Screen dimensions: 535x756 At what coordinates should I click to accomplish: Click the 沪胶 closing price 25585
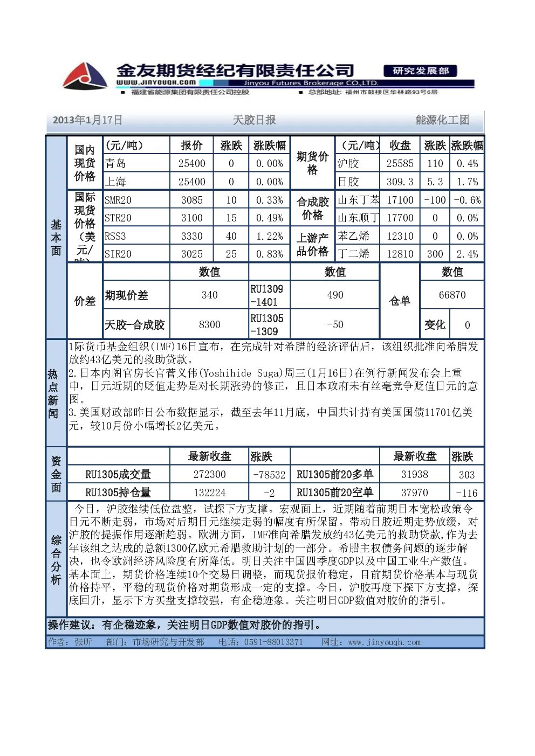400,163
